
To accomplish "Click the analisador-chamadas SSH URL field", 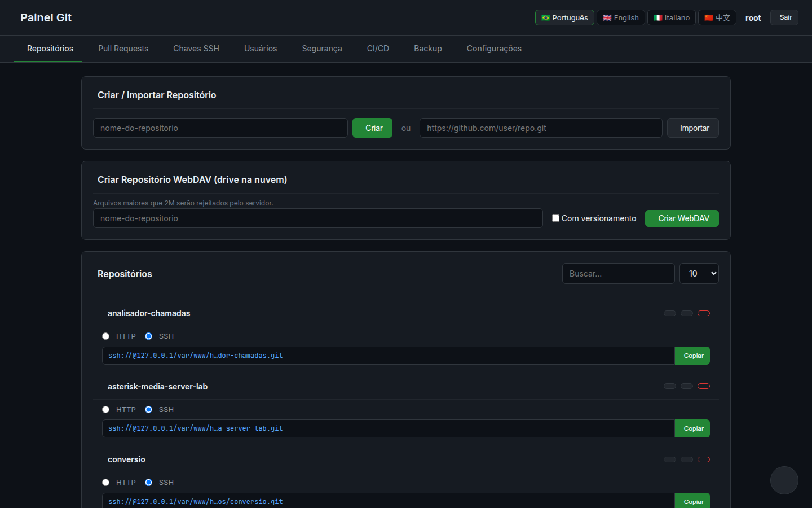I will pyautogui.click(x=389, y=356).
